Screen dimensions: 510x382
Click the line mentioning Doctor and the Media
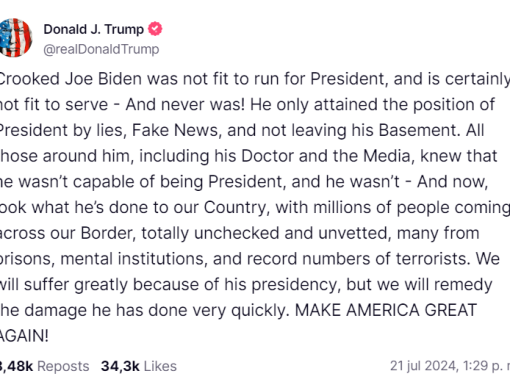click(x=249, y=156)
